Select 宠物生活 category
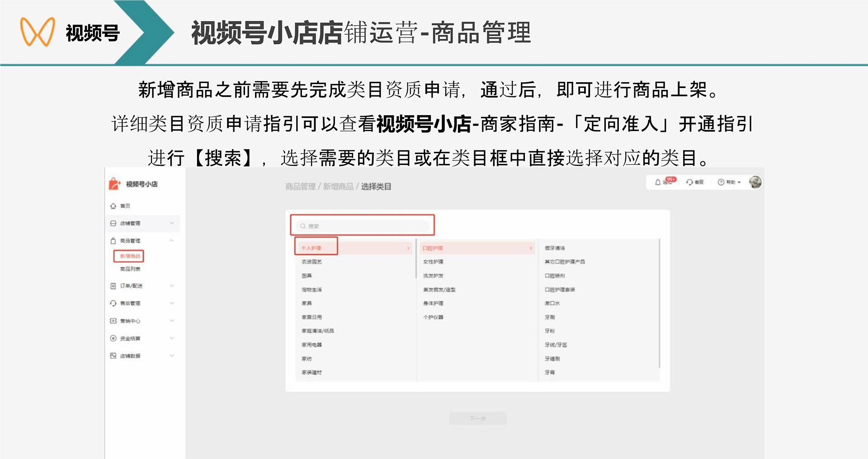This screenshot has height=459, width=868. (x=311, y=290)
